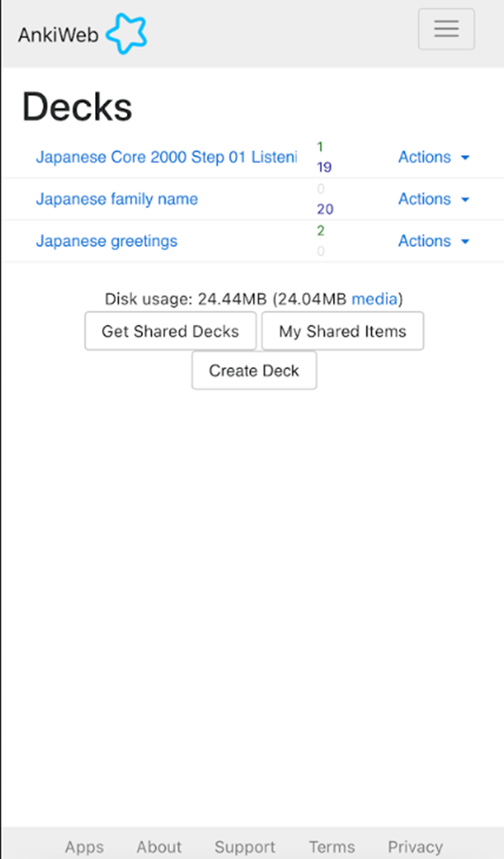Click the Get Shared Decks button
The image size is (504, 859).
click(x=170, y=331)
